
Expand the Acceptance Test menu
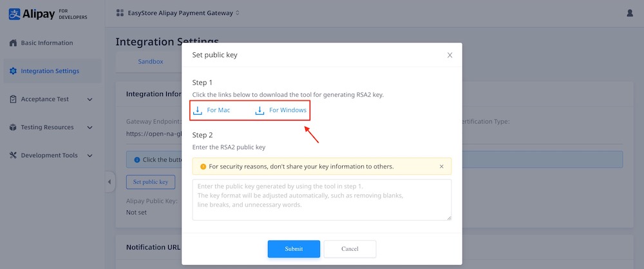click(x=90, y=99)
